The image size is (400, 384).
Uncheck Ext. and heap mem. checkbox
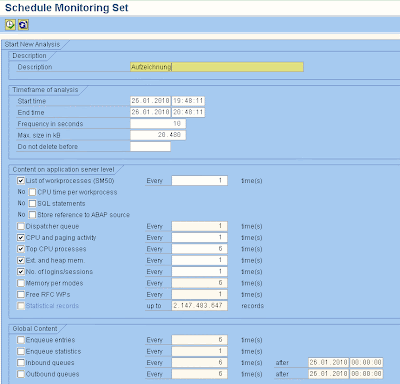[21, 260]
